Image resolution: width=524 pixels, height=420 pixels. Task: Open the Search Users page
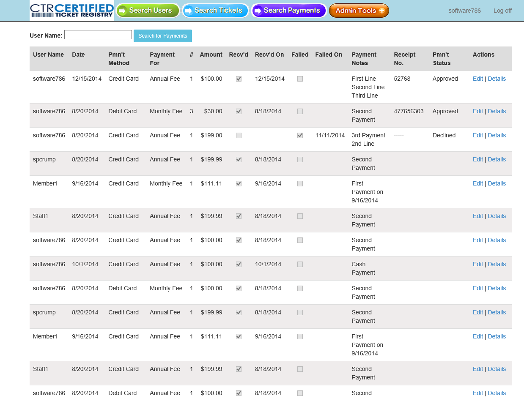tap(148, 11)
